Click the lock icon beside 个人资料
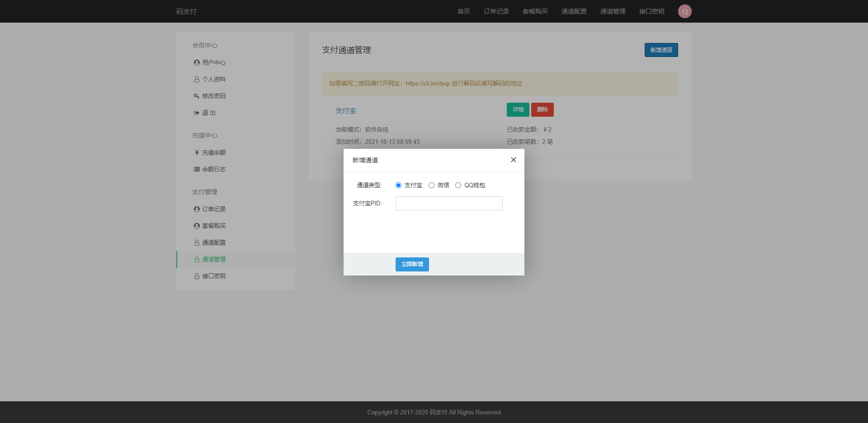 pyautogui.click(x=197, y=80)
